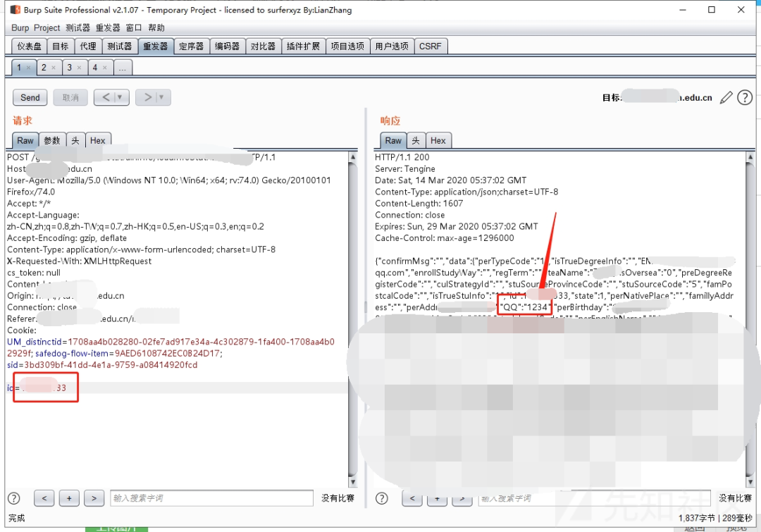Viewport: 761px width, 532px height.
Task: Close Repeater tab 1 with its x
Action: click(x=29, y=68)
